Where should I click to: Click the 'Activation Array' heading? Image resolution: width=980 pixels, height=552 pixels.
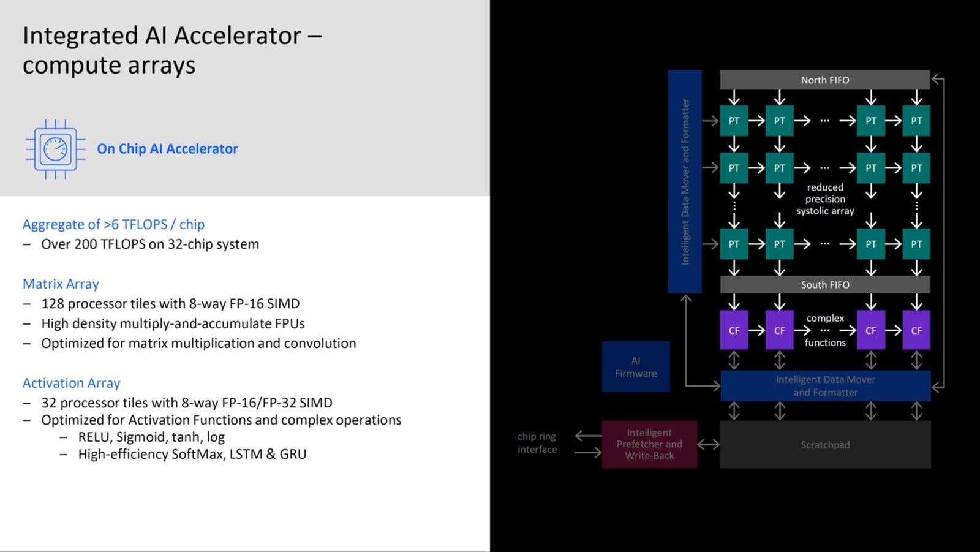click(71, 383)
